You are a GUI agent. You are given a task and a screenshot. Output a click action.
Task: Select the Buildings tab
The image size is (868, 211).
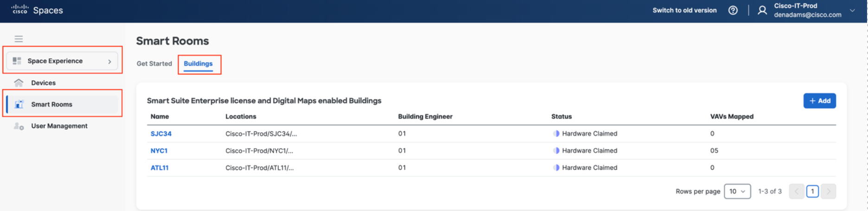coord(198,64)
